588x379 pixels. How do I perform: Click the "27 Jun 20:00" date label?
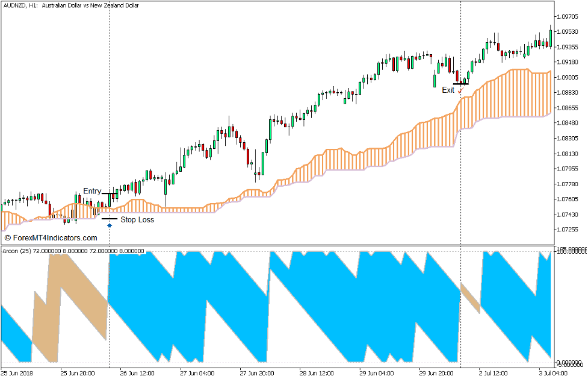click(x=256, y=373)
